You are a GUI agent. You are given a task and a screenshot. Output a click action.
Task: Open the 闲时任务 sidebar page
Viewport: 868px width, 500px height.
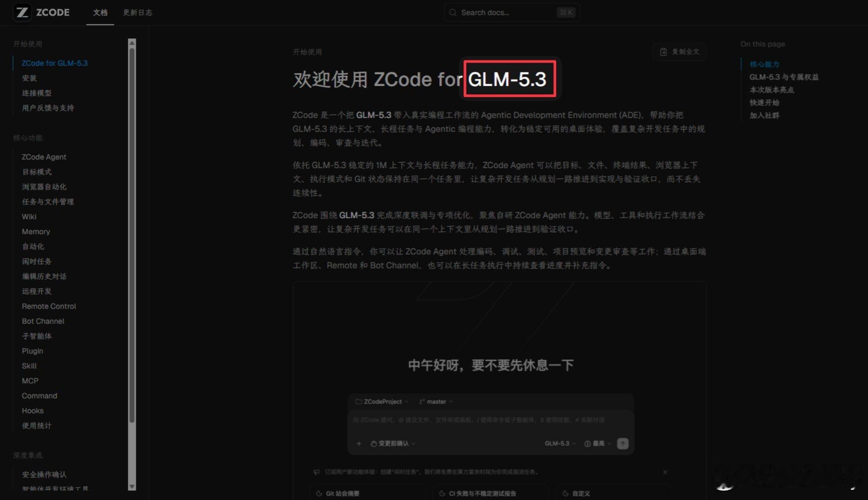37,261
